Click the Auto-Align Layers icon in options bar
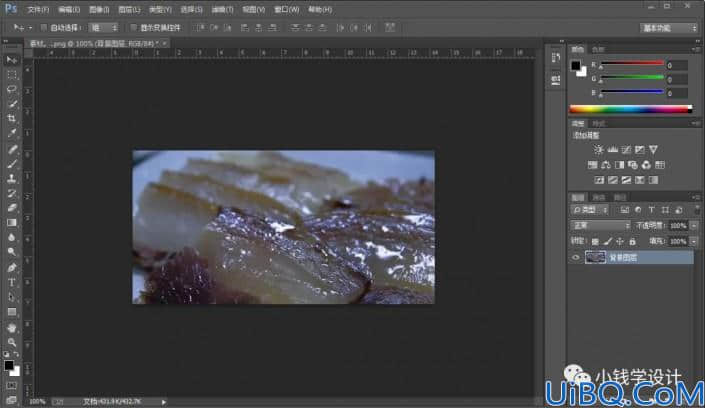705x408 pixels. coord(390,27)
